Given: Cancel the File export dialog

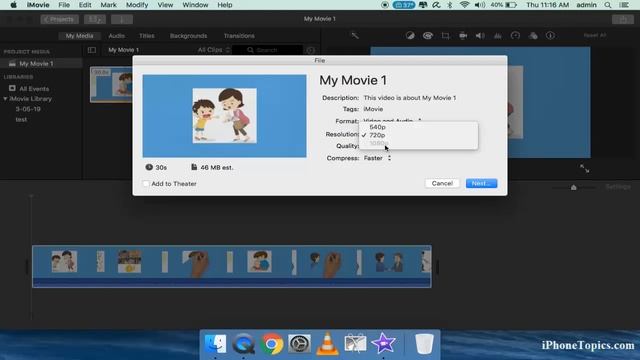Looking at the screenshot, I should [442, 183].
